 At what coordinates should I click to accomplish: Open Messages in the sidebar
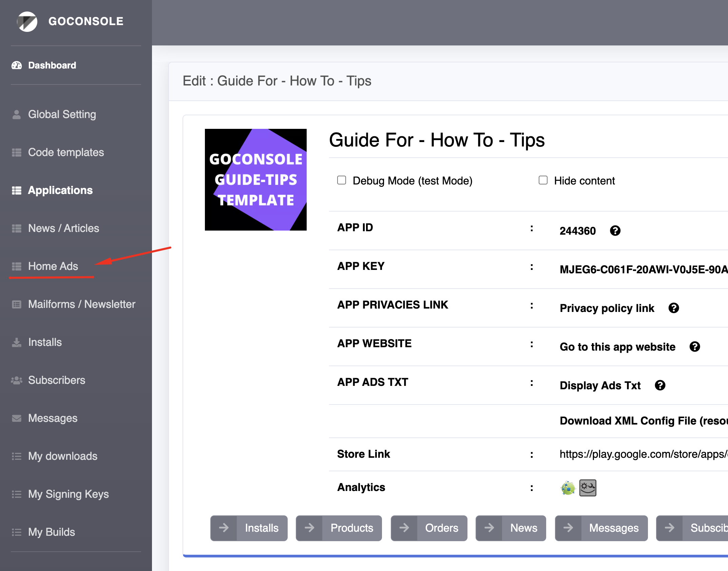(53, 418)
